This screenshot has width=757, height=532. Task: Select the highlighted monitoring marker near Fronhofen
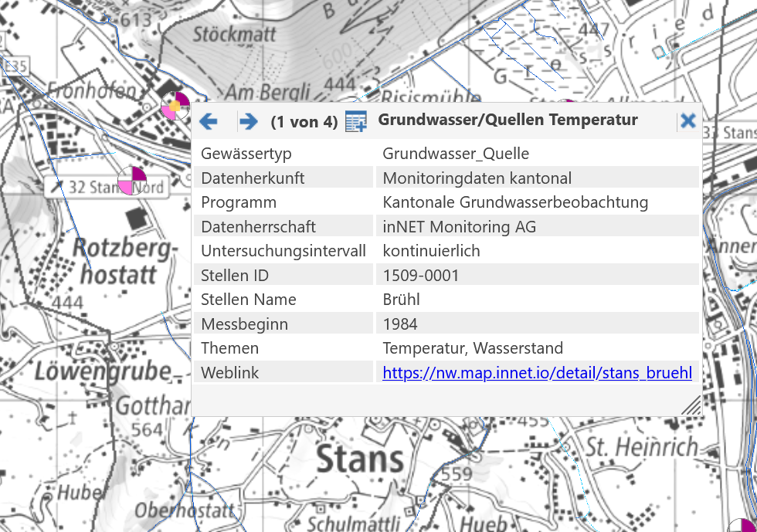175,106
